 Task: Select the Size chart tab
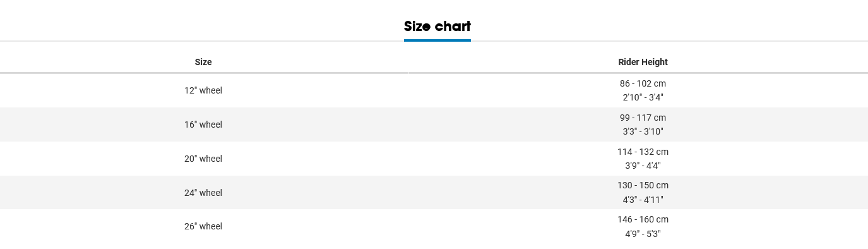[437, 27]
